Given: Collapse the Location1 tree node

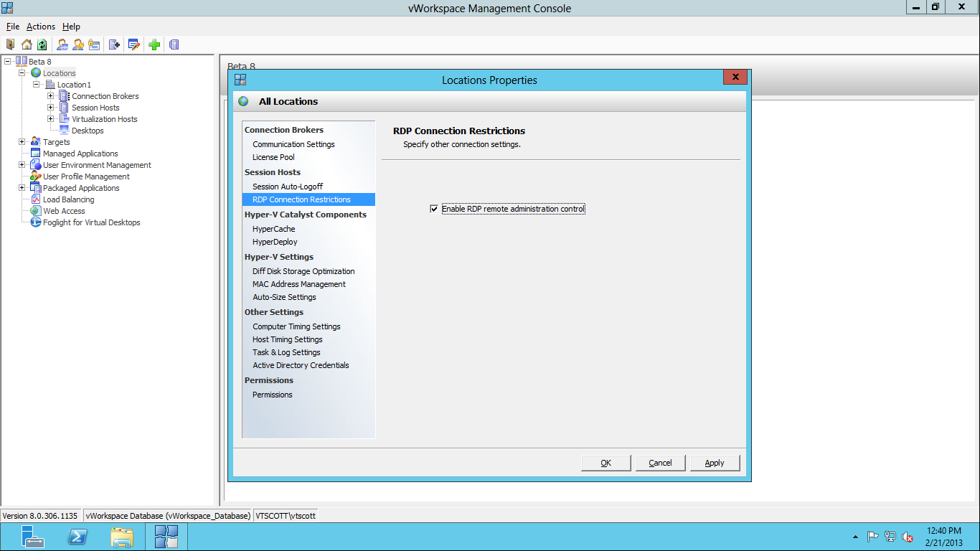Looking at the screenshot, I should pyautogui.click(x=37, y=85).
